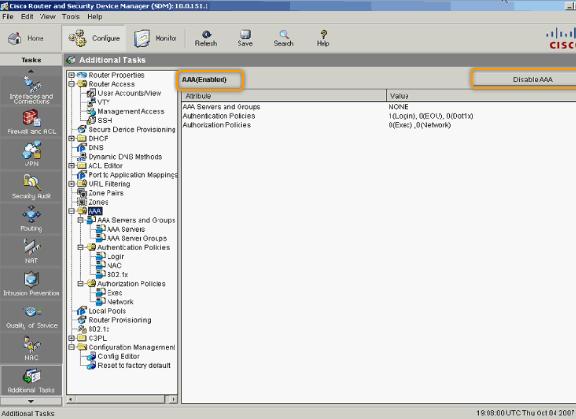Open the Config Editor
The image size is (576, 419).
pyautogui.click(x=118, y=357)
